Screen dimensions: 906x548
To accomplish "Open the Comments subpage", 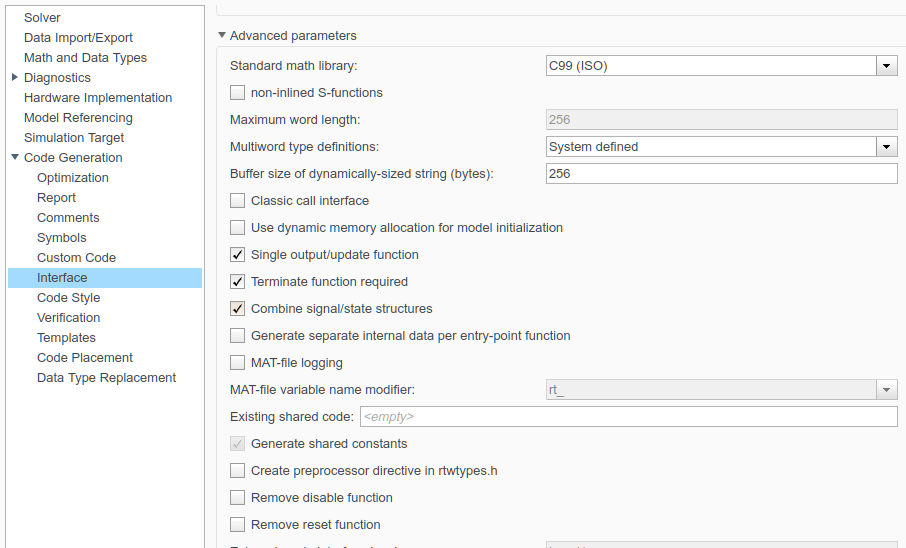I will (x=68, y=218).
